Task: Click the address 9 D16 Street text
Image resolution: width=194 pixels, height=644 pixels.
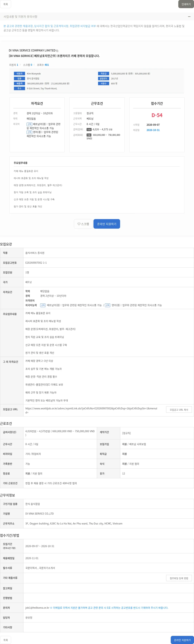Action: 42,88
